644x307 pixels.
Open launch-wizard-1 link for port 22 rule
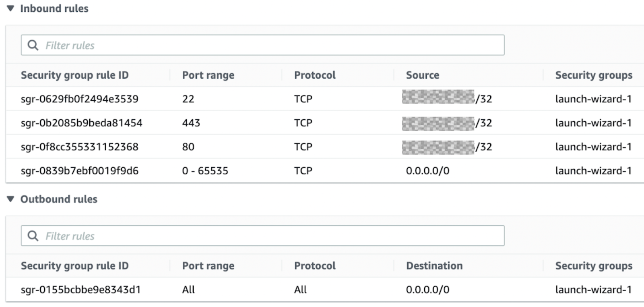pyautogui.click(x=593, y=99)
